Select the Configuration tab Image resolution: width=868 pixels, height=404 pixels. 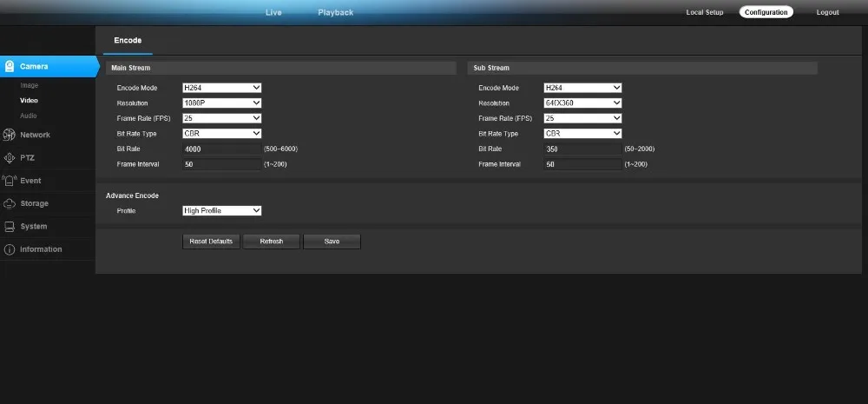pos(766,12)
